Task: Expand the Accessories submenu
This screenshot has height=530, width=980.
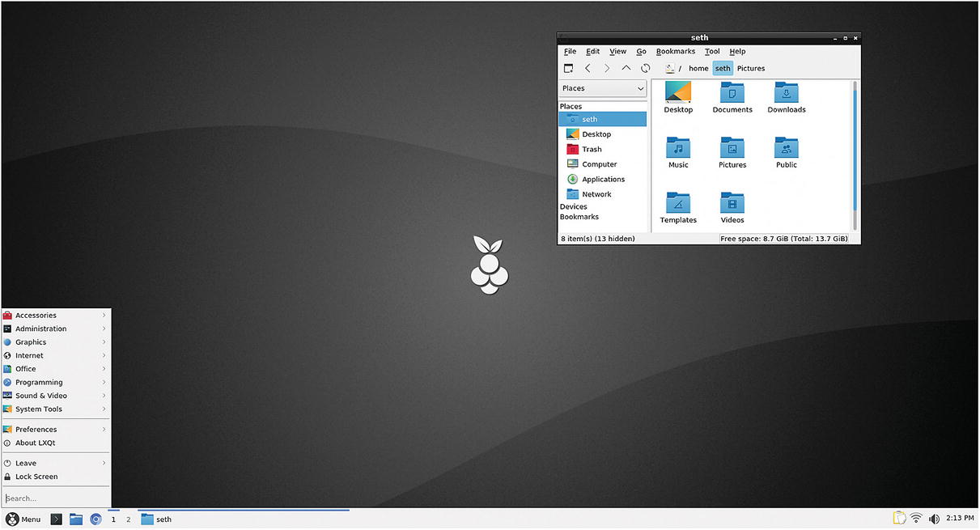Action: (55, 316)
